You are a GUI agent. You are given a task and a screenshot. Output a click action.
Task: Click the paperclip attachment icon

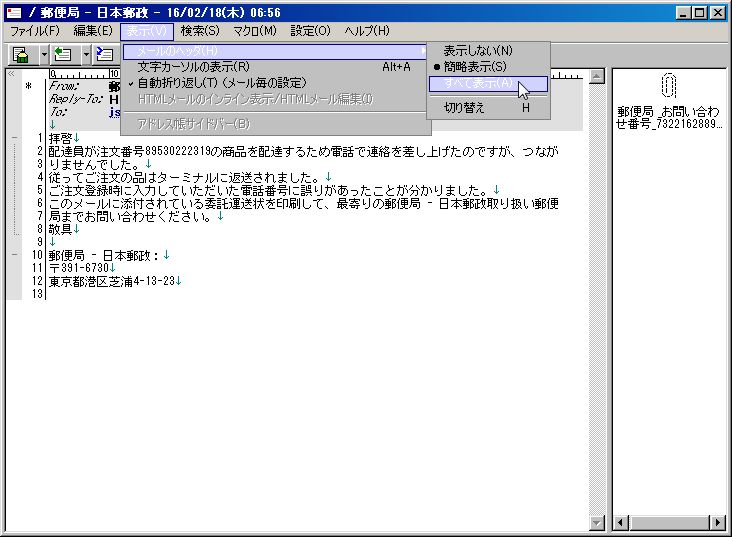669,85
